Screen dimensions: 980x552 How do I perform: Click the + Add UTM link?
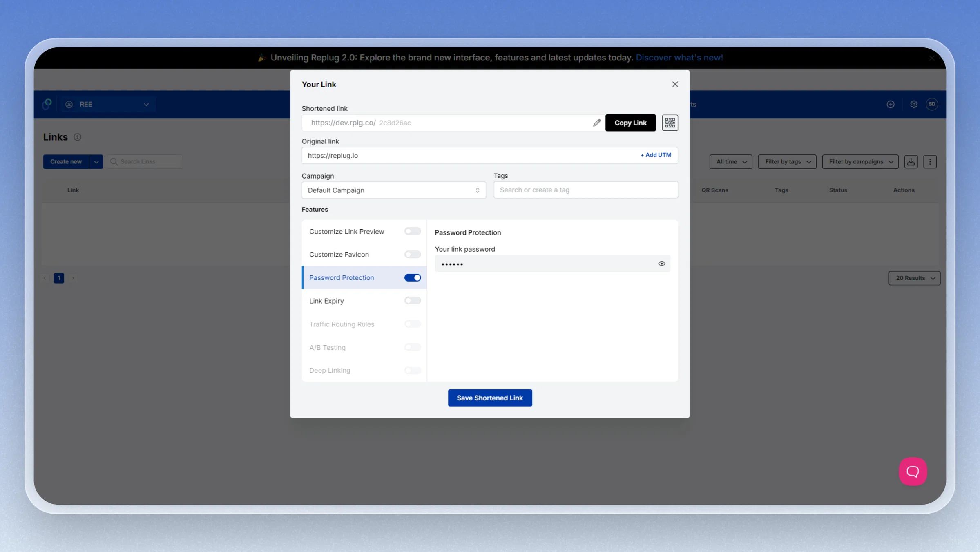[655, 155]
